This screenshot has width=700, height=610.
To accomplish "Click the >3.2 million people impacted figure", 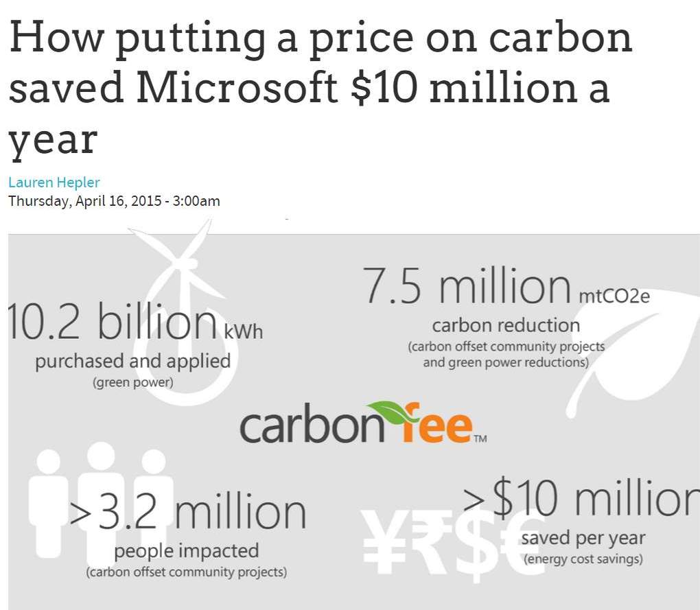I will pyautogui.click(x=187, y=512).
